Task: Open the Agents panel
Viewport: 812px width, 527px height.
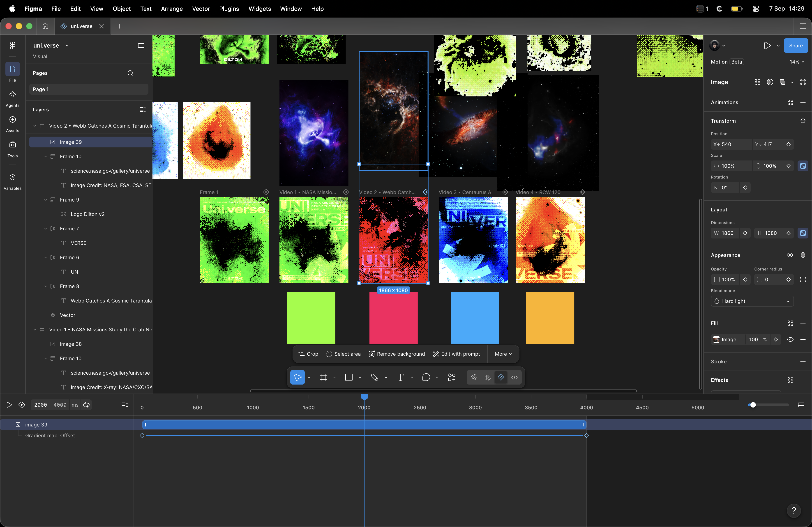Action: [x=13, y=94]
